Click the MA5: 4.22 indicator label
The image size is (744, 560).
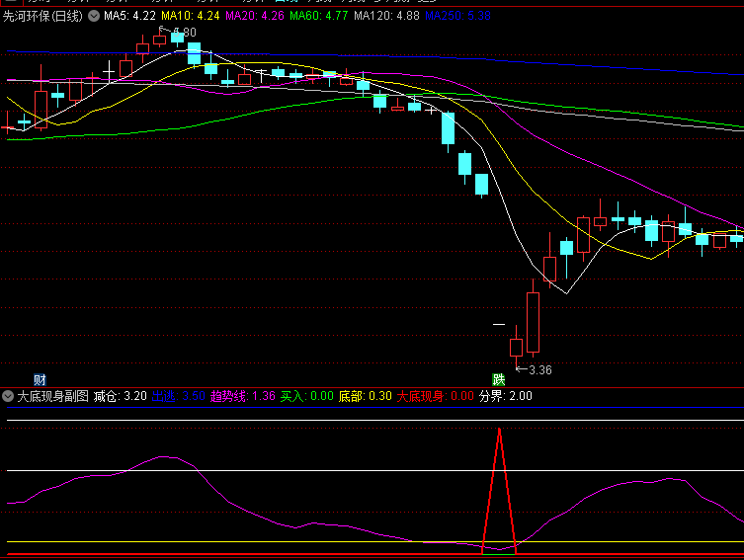point(129,16)
